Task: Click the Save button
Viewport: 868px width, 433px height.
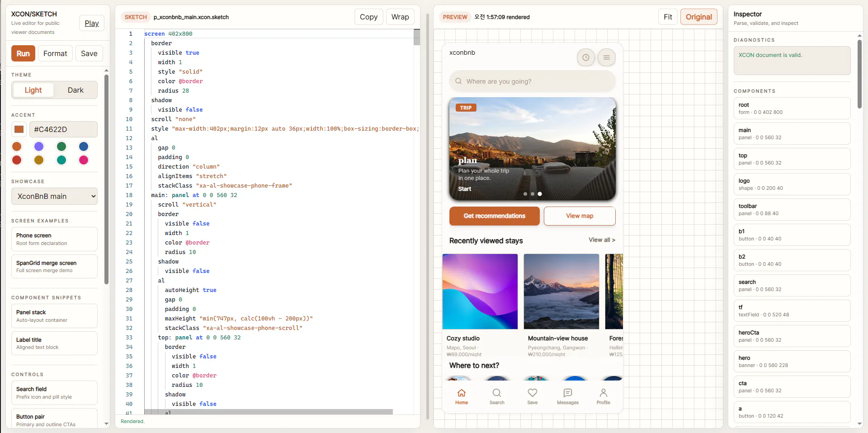Action: (x=89, y=53)
